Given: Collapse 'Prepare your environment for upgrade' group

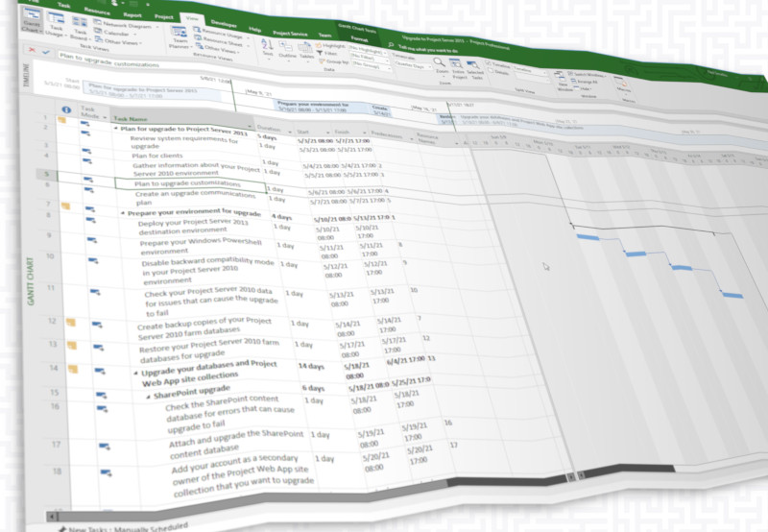Looking at the screenshot, I should (x=123, y=213).
